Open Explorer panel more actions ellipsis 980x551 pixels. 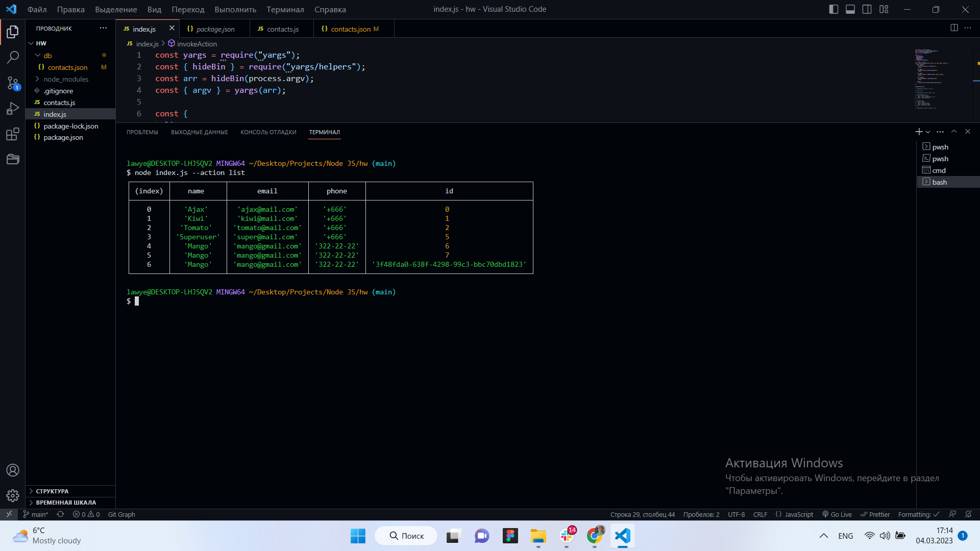104,28
